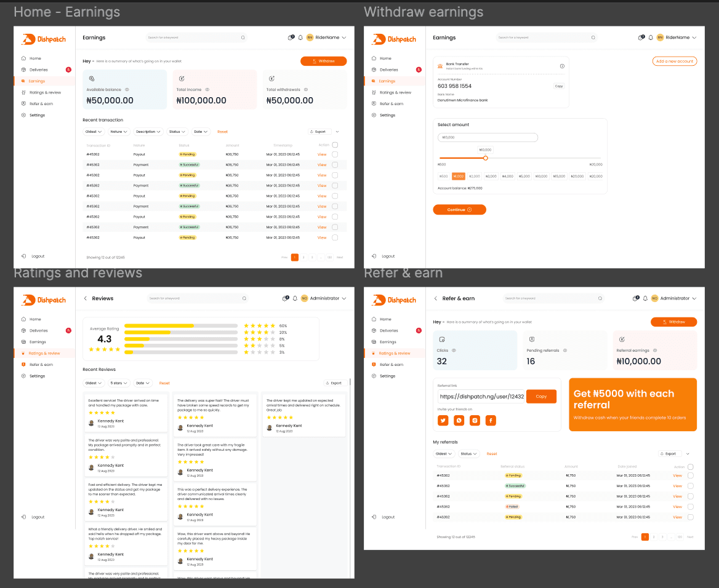Click Logout icon in Reviews frame sidebar

[x=23, y=517]
